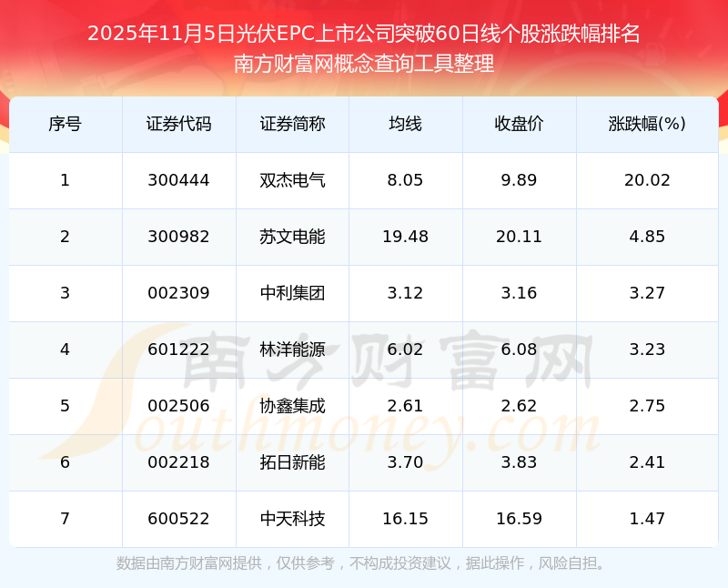Screen dimensions: 728x588
Task: Select stock name 中天科技
Action: [x=292, y=519]
